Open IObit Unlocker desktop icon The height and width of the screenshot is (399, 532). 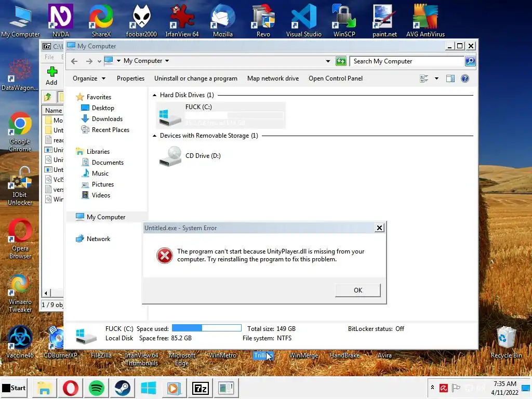click(20, 186)
